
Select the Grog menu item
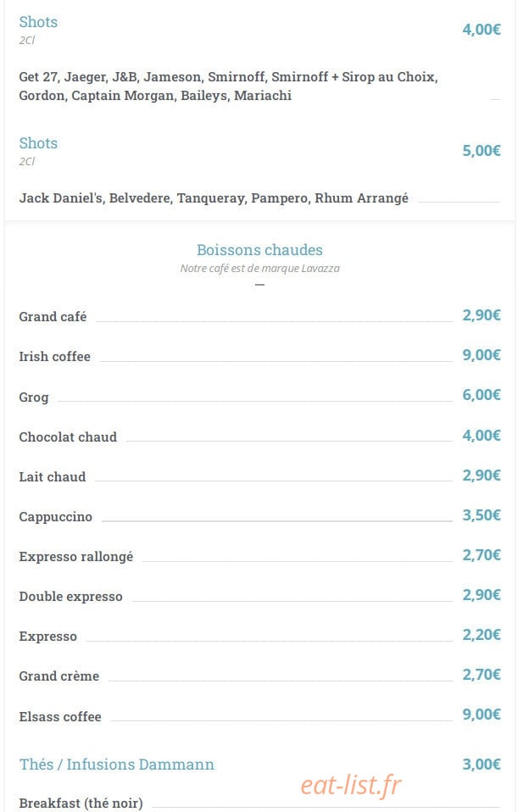tap(34, 397)
